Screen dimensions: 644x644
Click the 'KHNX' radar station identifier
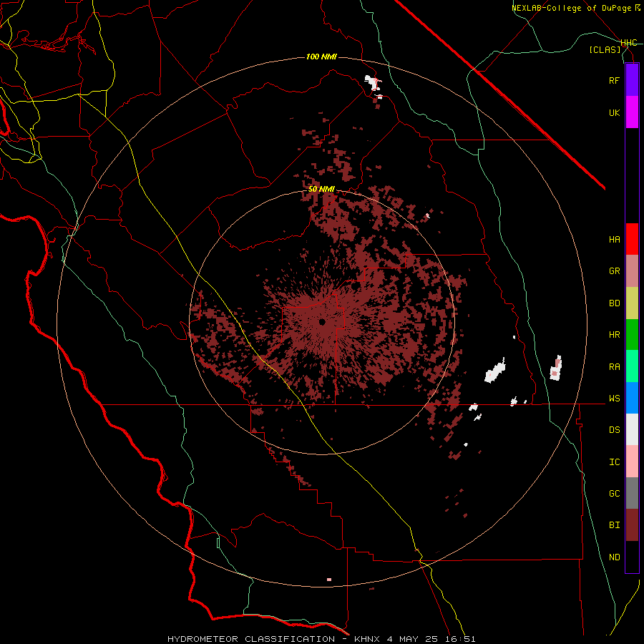coord(368,639)
